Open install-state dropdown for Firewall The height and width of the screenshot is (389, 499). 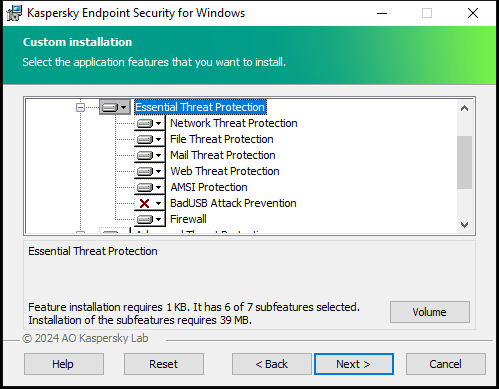tap(150, 219)
